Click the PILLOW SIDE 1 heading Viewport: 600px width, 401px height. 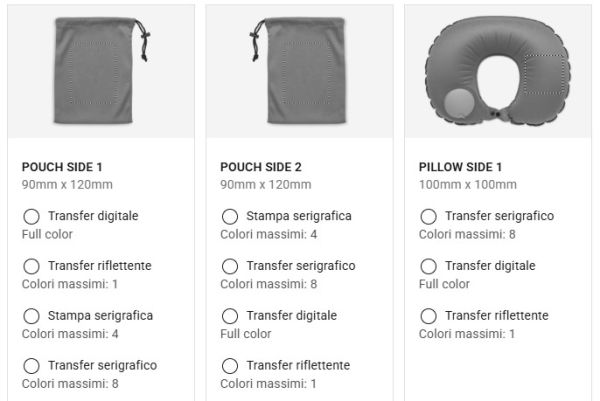pyautogui.click(x=460, y=167)
